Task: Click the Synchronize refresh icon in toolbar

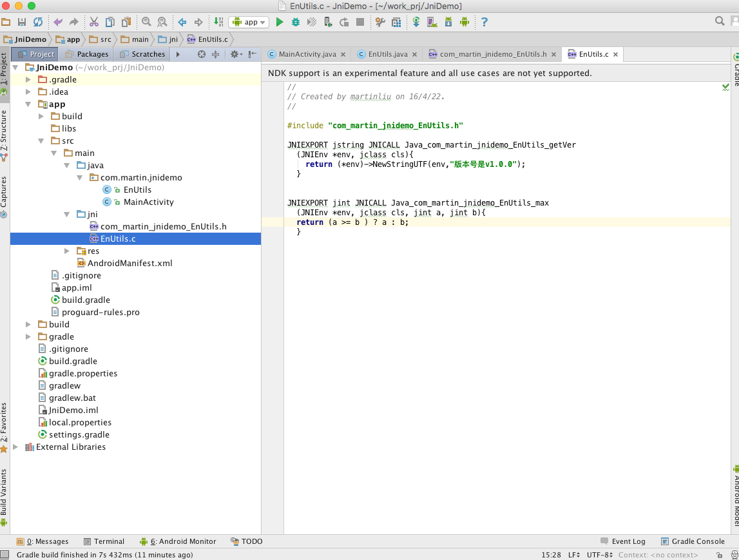Action: (38, 22)
